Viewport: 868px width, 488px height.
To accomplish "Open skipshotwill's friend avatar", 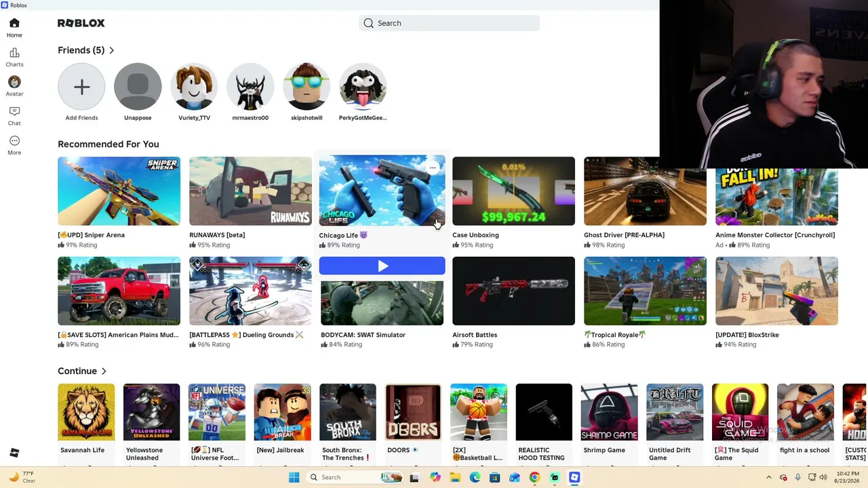I will (307, 87).
